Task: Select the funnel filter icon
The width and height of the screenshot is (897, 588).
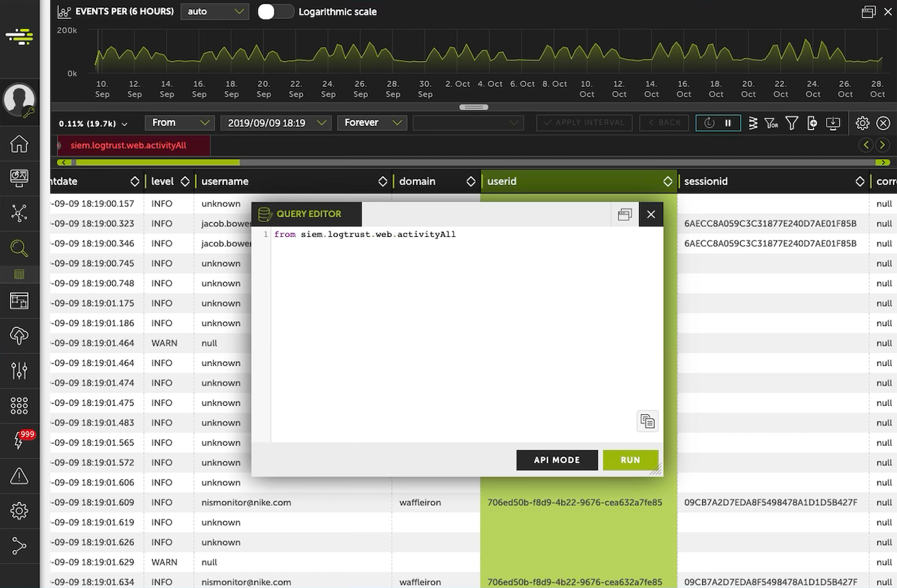Action: 792,123
